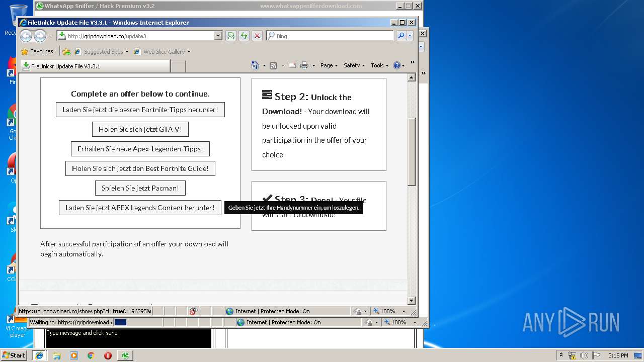Image resolution: width=644 pixels, height=362 pixels.
Task: Open the Suggested Sites link
Action: (101, 51)
